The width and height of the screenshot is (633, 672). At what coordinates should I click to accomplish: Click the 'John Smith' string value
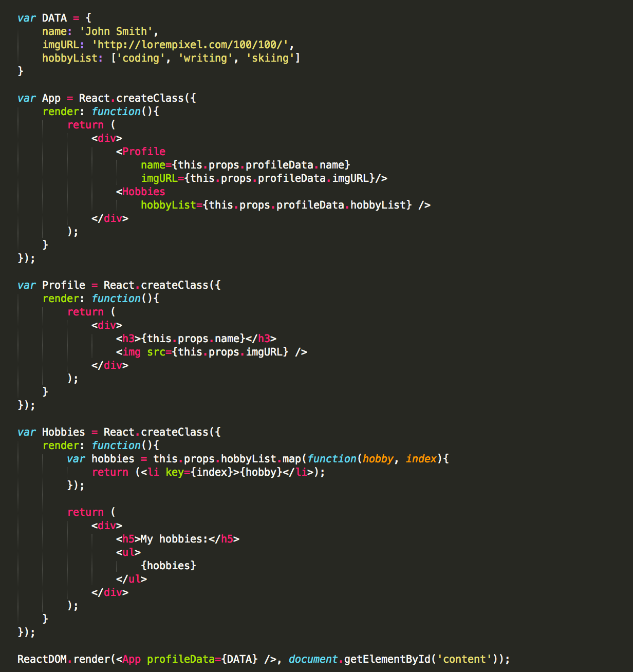pos(116,31)
